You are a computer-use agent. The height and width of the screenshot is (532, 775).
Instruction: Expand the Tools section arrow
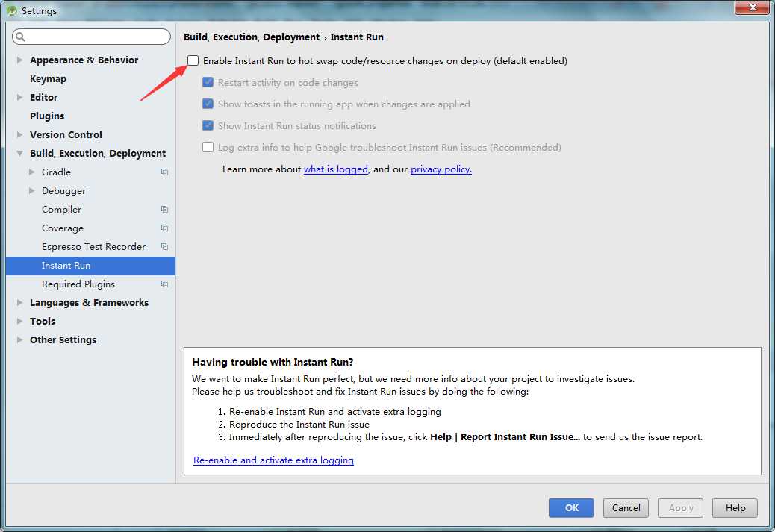point(19,321)
